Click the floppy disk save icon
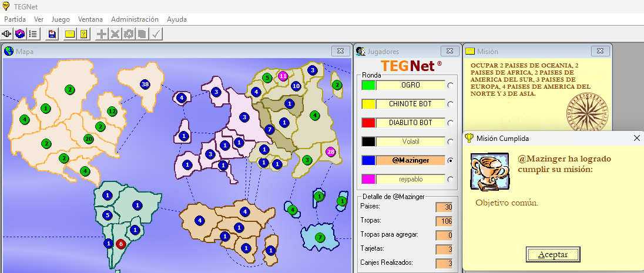This screenshot has width=644, height=273. coord(52,34)
